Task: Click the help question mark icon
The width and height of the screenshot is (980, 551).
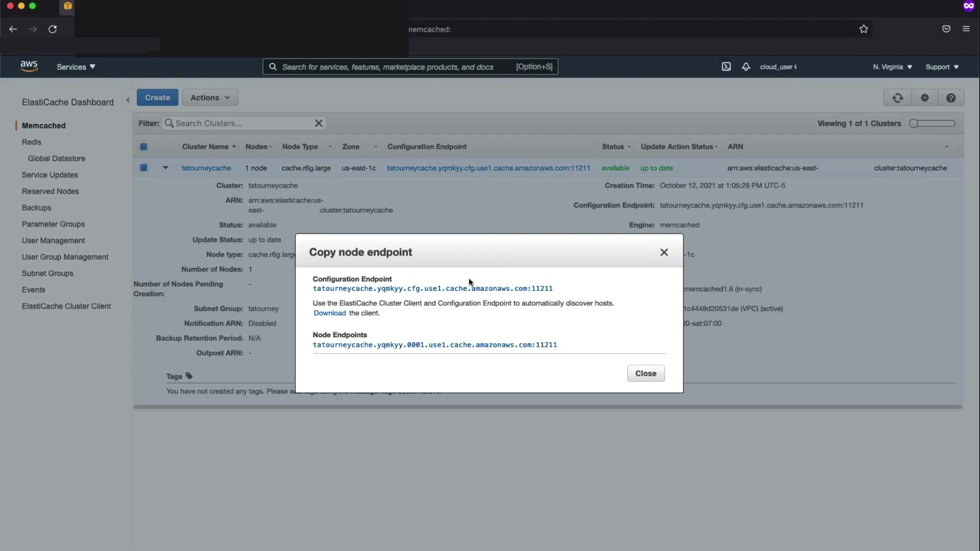Action: [x=950, y=97]
